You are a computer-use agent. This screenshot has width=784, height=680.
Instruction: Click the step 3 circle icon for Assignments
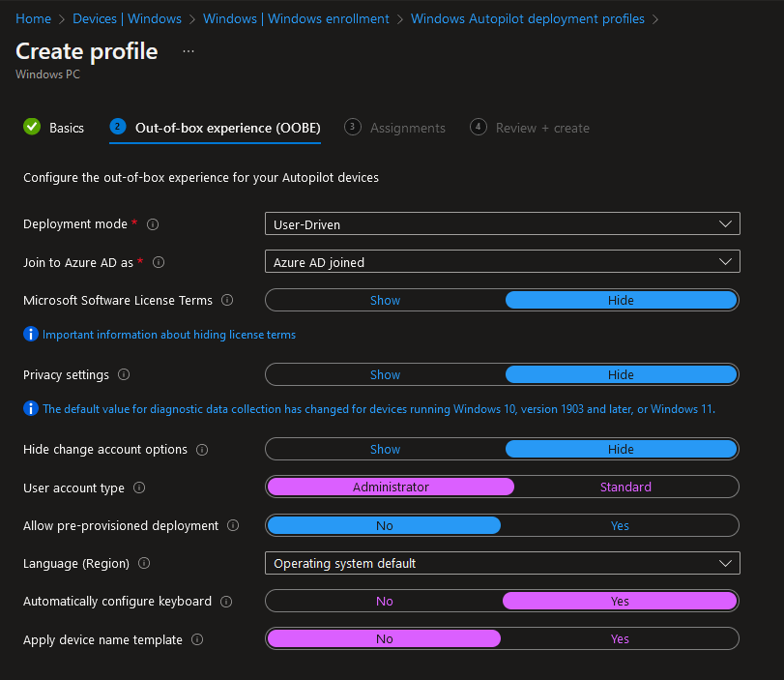353,127
